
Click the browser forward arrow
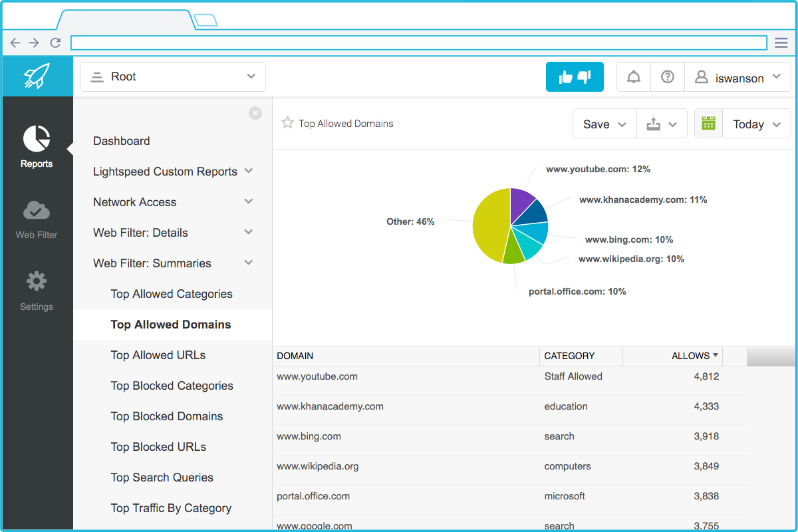point(34,43)
